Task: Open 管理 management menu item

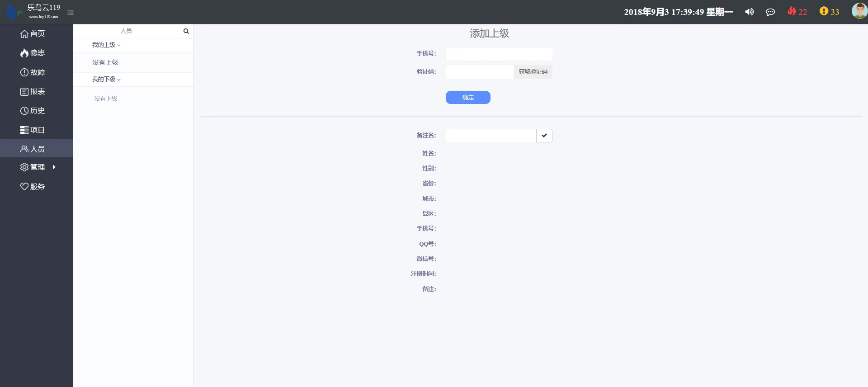Action: [33, 167]
